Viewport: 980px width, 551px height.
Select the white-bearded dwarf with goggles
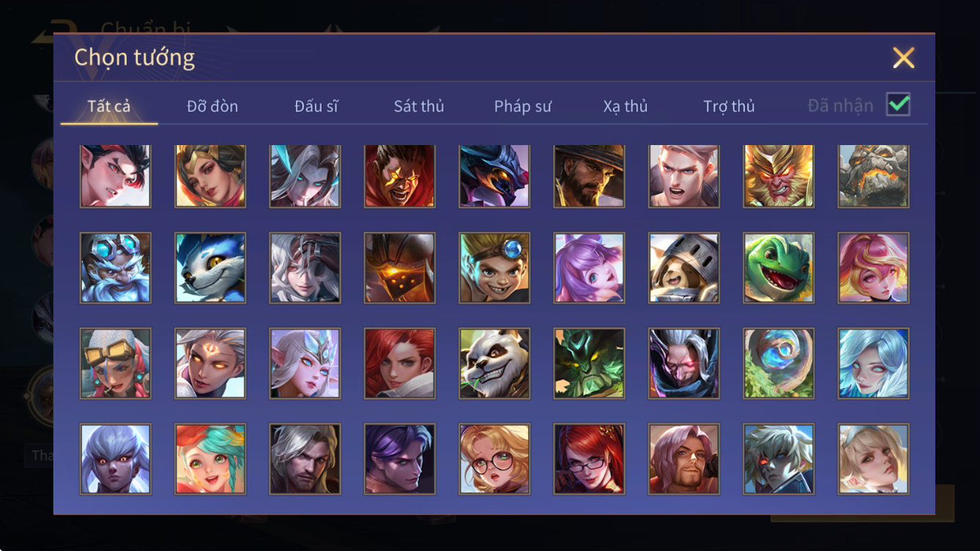click(x=116, y=268)
